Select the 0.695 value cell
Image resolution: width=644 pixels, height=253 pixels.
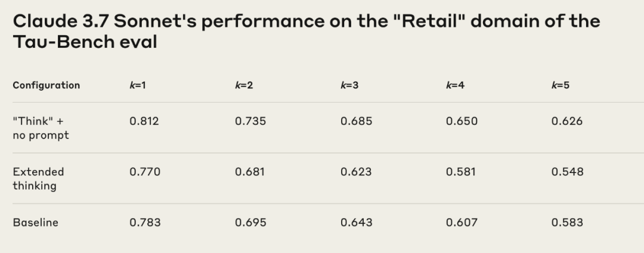pos(250,223)
